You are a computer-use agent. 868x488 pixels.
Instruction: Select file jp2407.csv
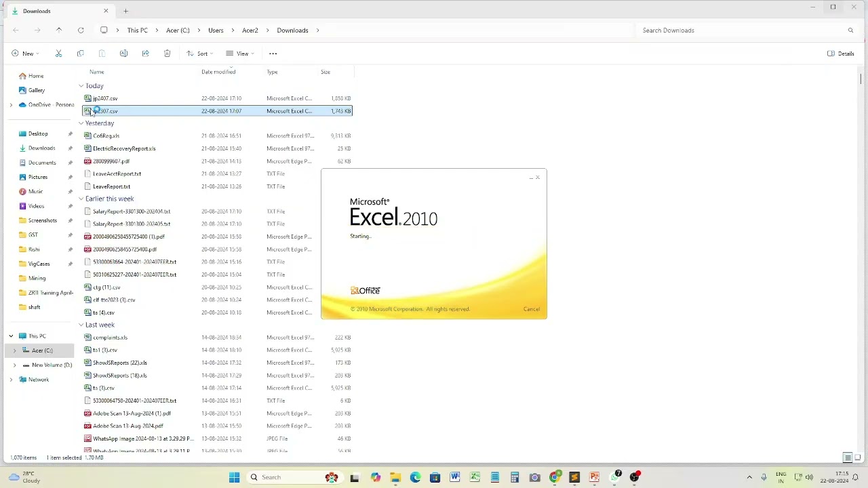(105, 98)
